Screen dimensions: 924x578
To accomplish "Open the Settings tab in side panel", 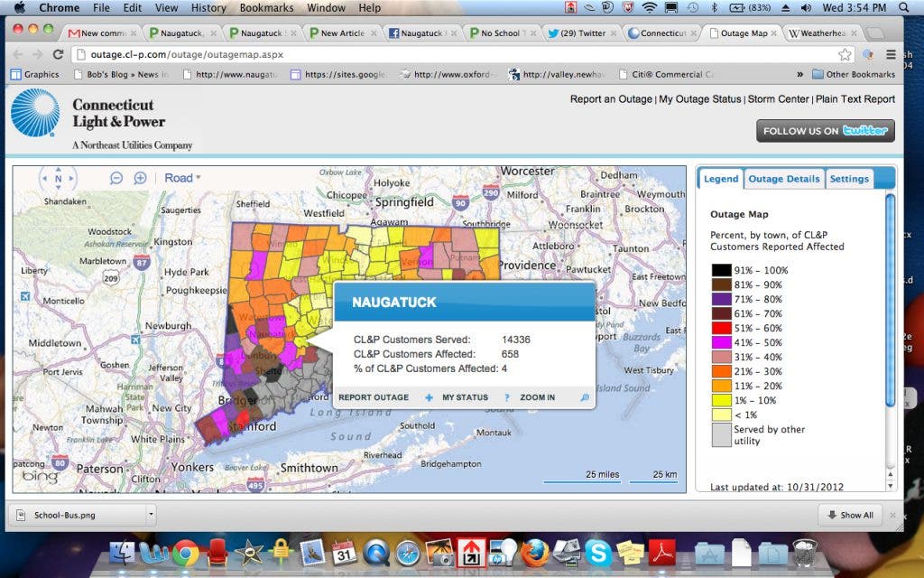I will tap(848, 179).
